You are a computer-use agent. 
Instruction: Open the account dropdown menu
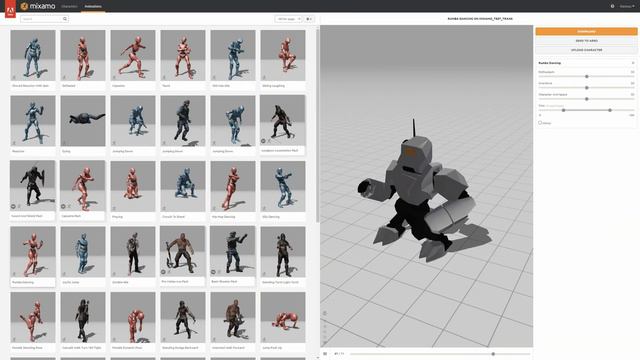(627, 6)
